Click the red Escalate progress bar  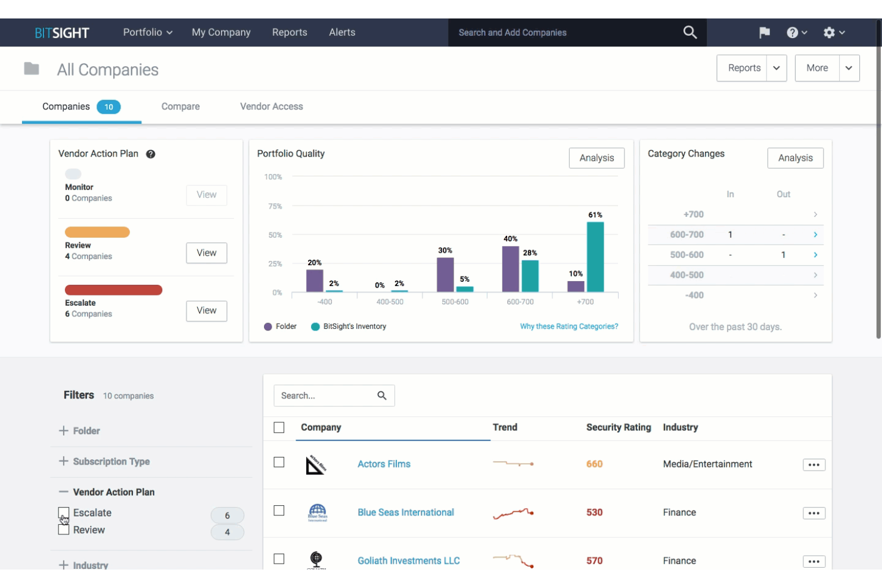(x=113, y=290)
